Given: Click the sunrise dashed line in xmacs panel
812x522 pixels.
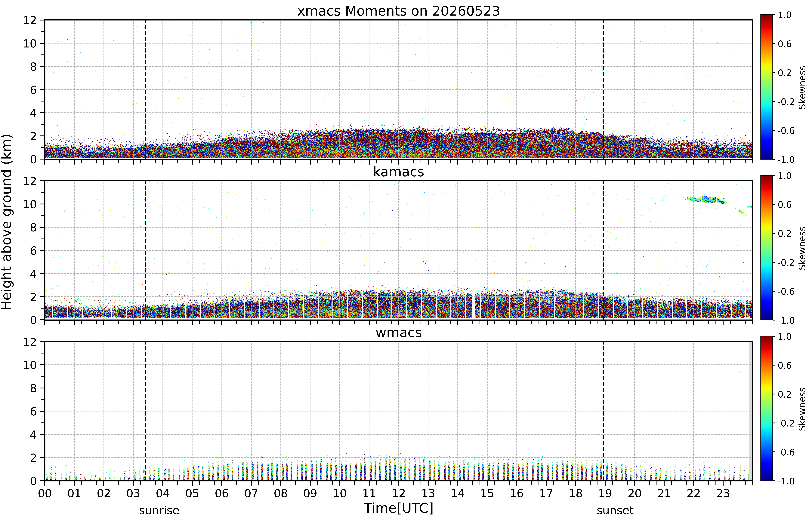Looking at the screenshot, I should click(x=146, y=90).
